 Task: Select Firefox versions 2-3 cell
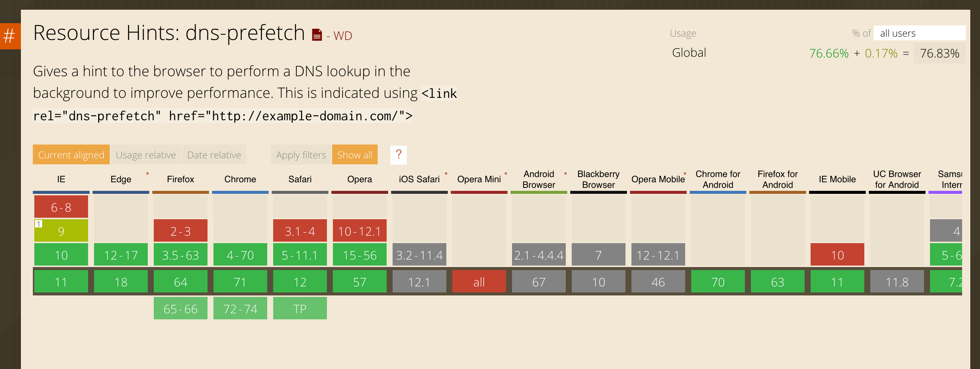tap(181, 231)
